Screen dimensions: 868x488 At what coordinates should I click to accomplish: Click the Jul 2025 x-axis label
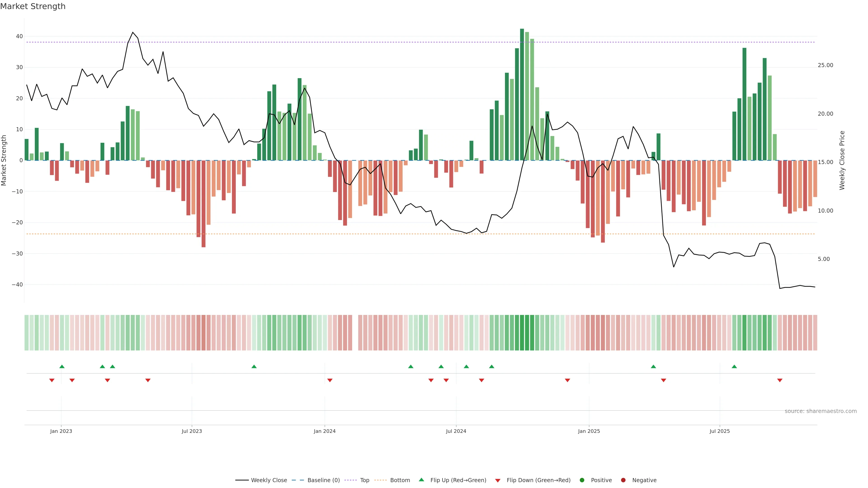coord(719,431)
